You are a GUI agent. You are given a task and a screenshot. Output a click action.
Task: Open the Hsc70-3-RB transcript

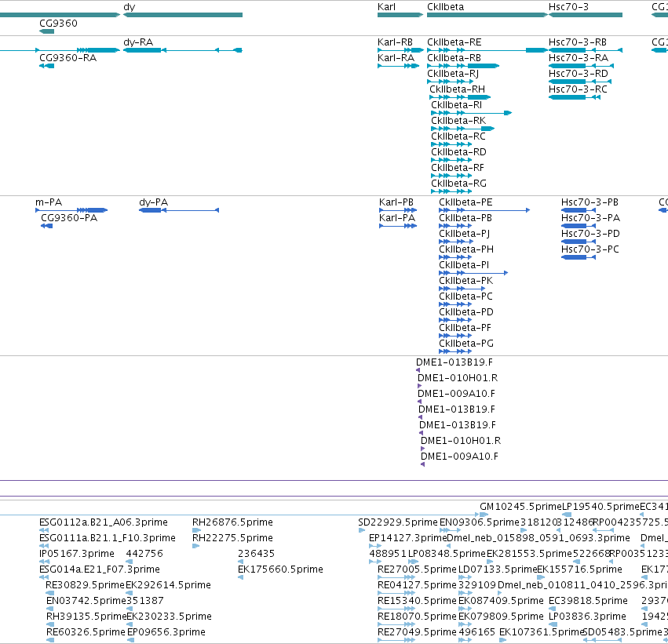click(x=578, y=42)
